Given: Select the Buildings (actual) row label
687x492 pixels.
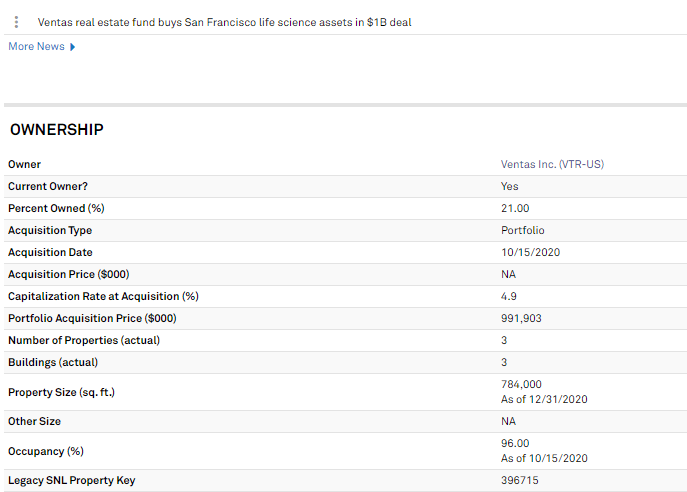Looking at the screenshot, I should point(53,362).
